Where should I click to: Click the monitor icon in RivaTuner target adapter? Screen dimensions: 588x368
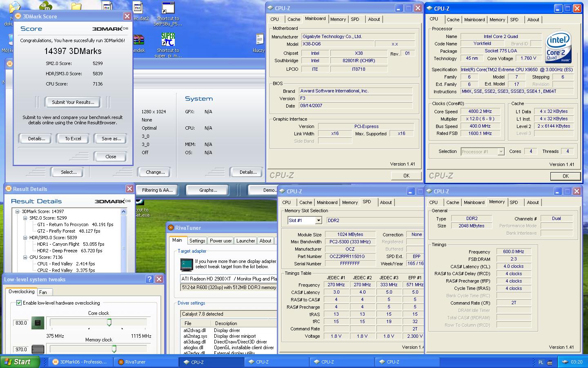(187, 265)
